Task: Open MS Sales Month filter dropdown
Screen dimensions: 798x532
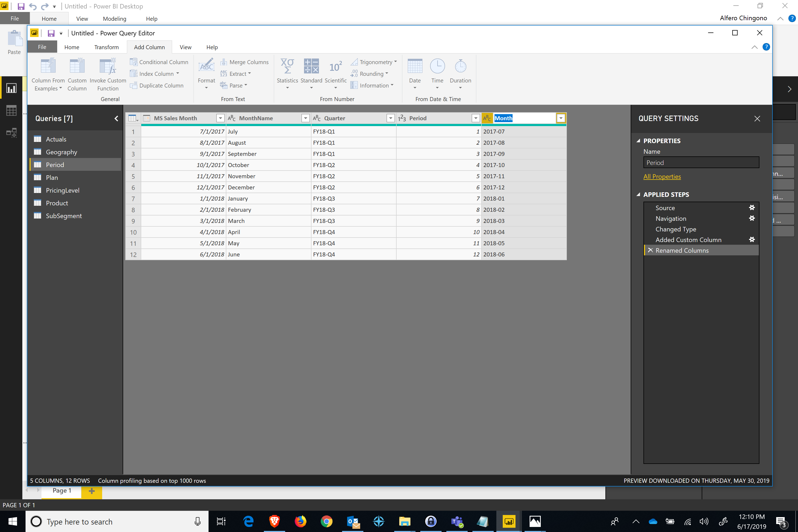Action: [221, 118]
